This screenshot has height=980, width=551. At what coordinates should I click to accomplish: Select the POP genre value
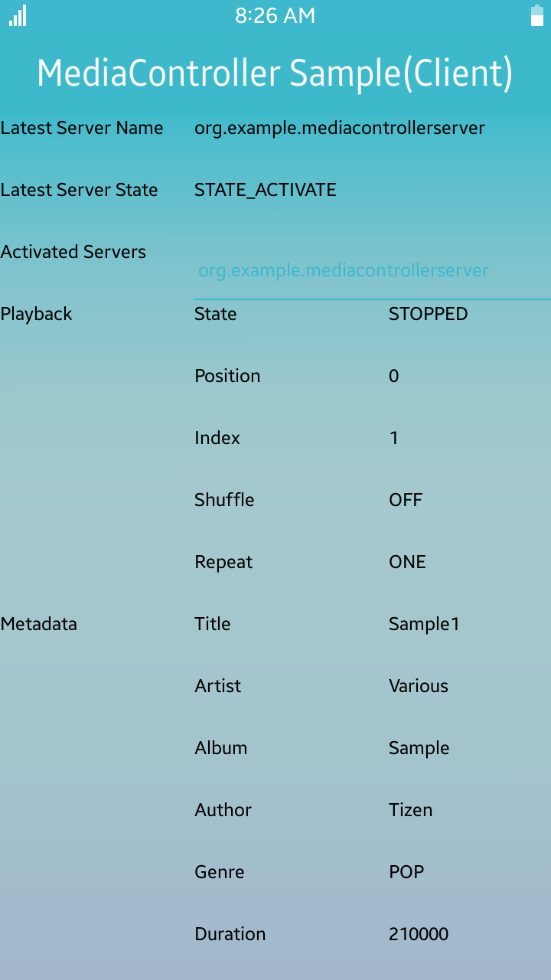(406, 872)
